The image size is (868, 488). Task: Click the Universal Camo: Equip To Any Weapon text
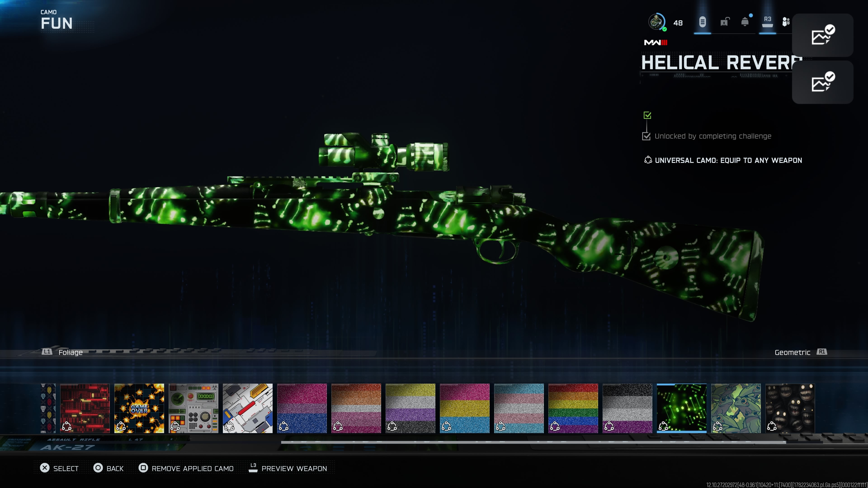pos(728,160)
